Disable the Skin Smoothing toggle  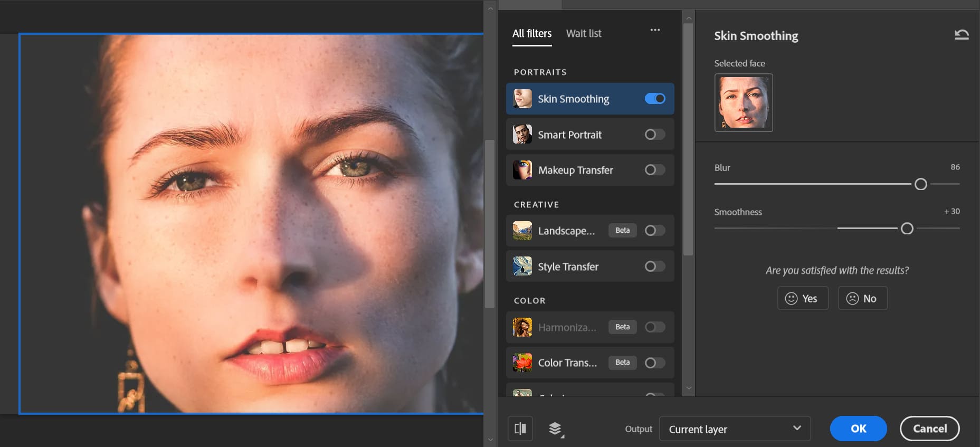click(x=655, y=99)
